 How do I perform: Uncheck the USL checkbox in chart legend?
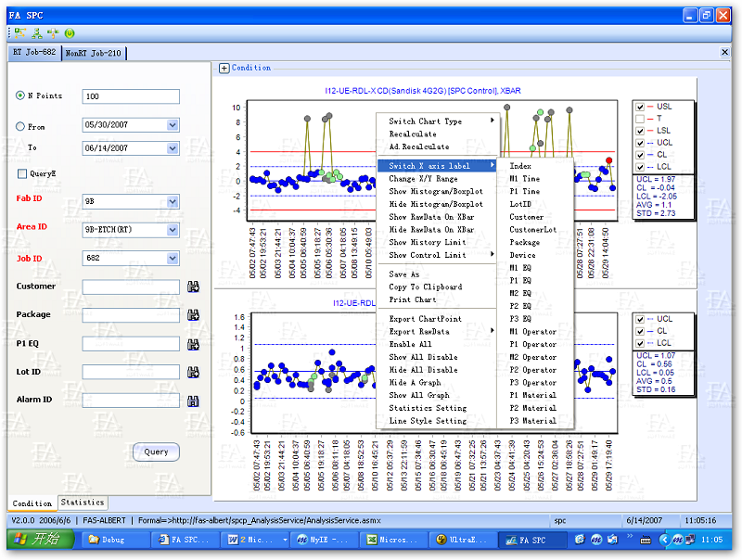pyautogui.click(x=640, y=107)
